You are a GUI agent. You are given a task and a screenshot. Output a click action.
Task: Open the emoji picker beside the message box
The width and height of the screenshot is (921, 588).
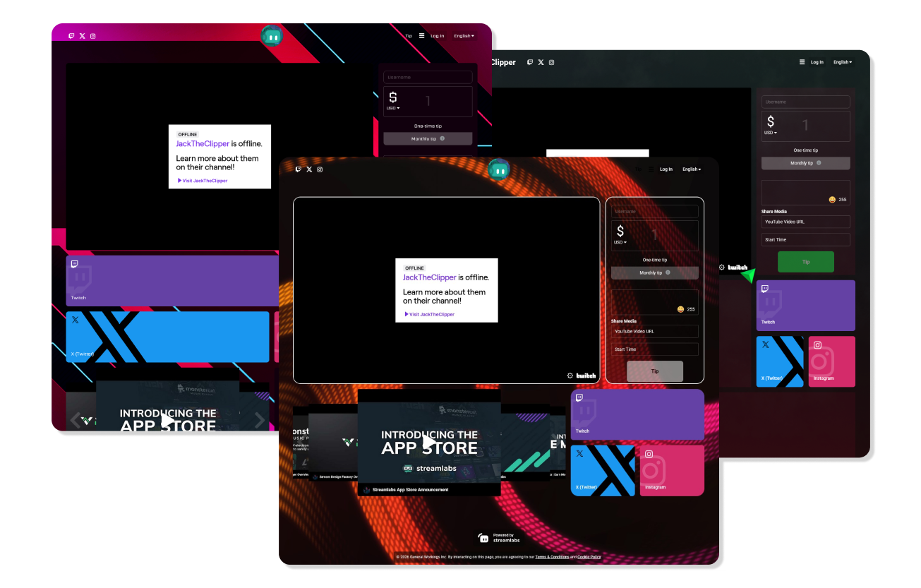[x=680, y=308]
